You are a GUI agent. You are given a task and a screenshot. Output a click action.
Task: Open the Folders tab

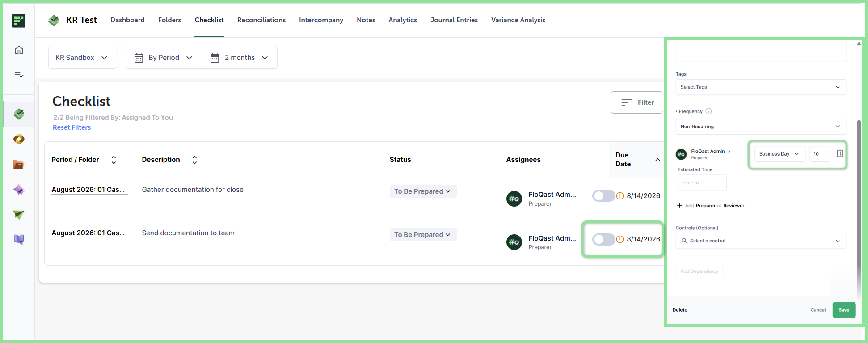[x=169, y=20]
